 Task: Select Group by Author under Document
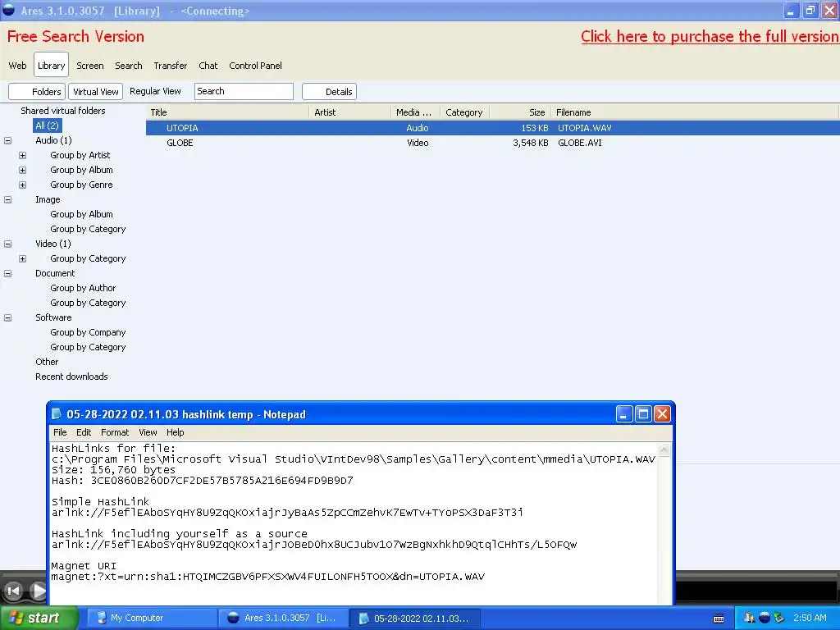(x=83, y=288)
